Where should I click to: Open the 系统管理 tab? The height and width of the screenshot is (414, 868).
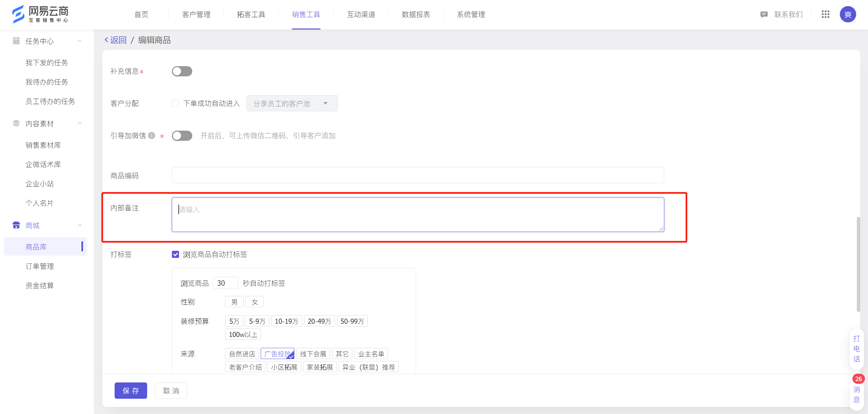pos(471,14)
